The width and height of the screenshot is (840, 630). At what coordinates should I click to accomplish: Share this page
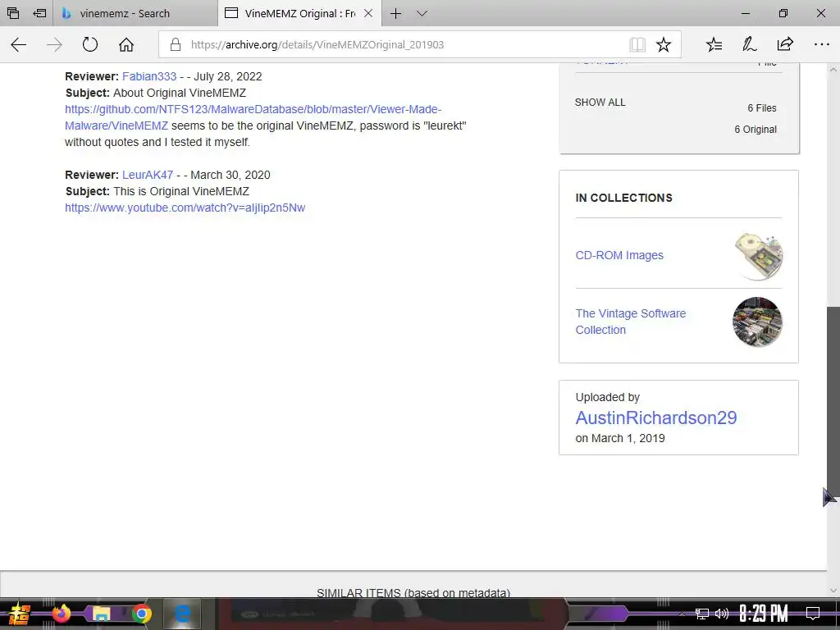click(x=785, y=44)
